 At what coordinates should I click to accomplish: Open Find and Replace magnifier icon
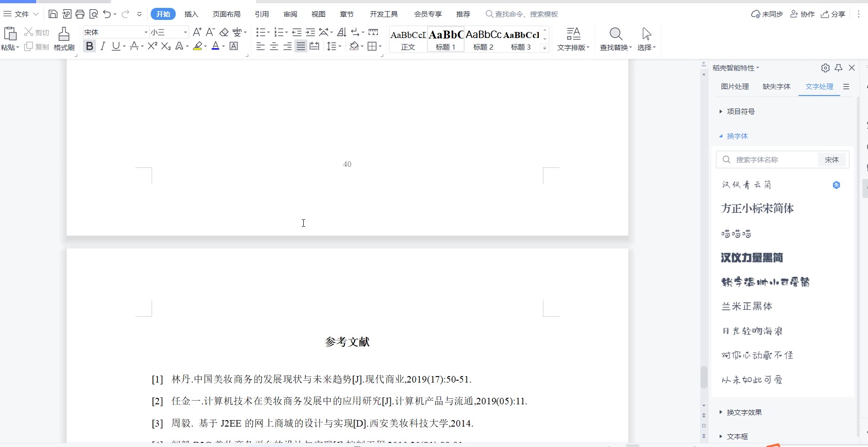(616, 34)
